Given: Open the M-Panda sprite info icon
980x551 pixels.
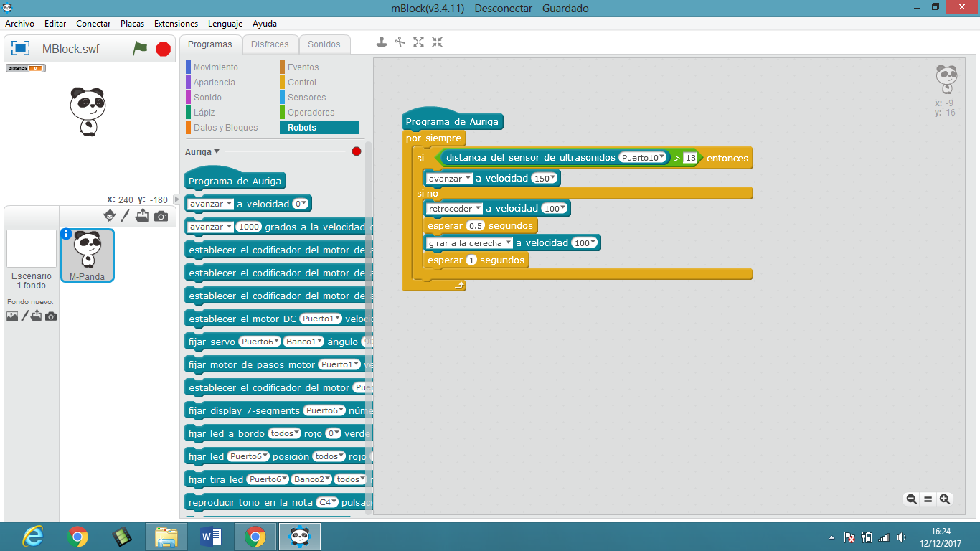Looking at the screenshot, I should (x=67, y=234).
